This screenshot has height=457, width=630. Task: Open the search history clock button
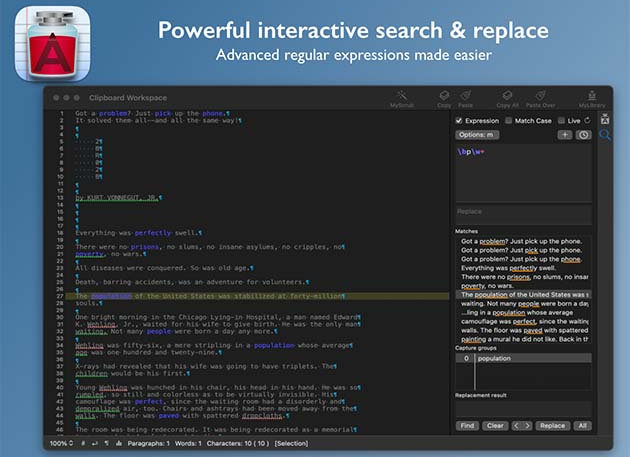pos(584,134)
